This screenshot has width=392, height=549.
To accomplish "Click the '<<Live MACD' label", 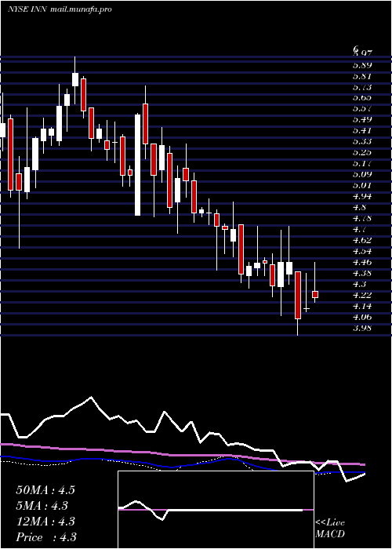I will (x=330, y=529).
